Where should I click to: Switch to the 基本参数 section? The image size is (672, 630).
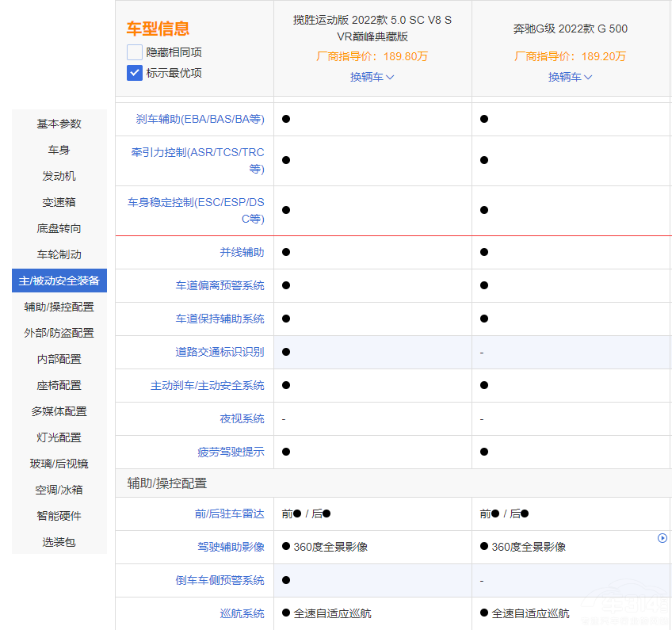[58, 124]
